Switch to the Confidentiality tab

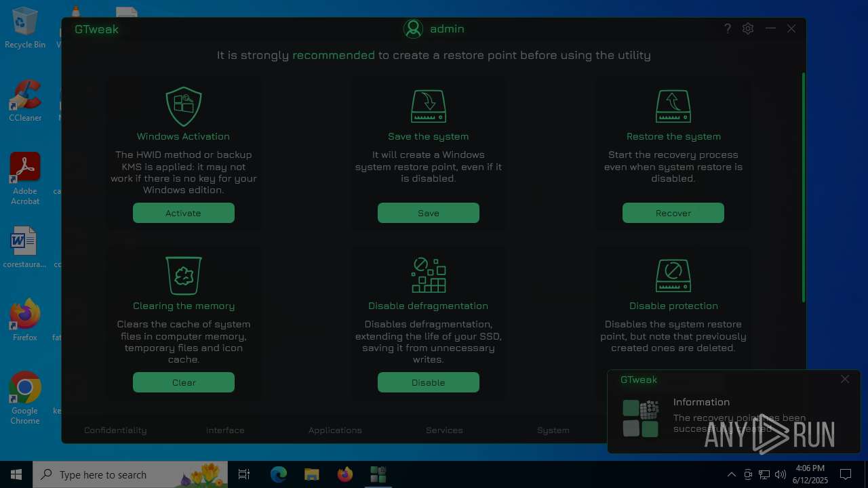(x=115, y=430)
